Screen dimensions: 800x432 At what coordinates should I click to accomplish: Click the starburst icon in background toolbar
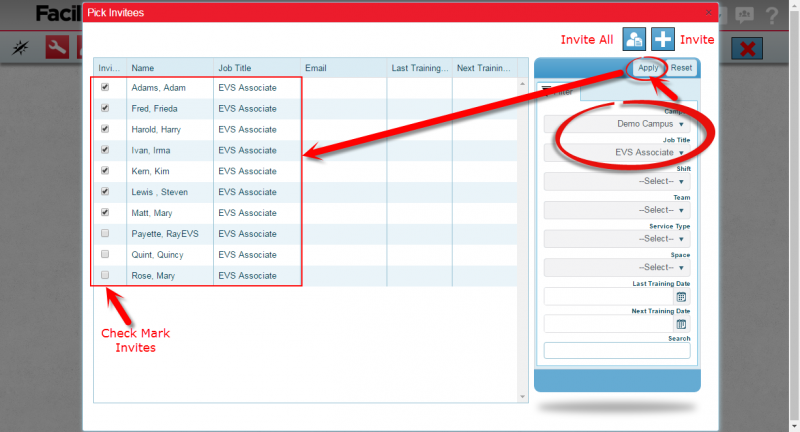(19, 47)
